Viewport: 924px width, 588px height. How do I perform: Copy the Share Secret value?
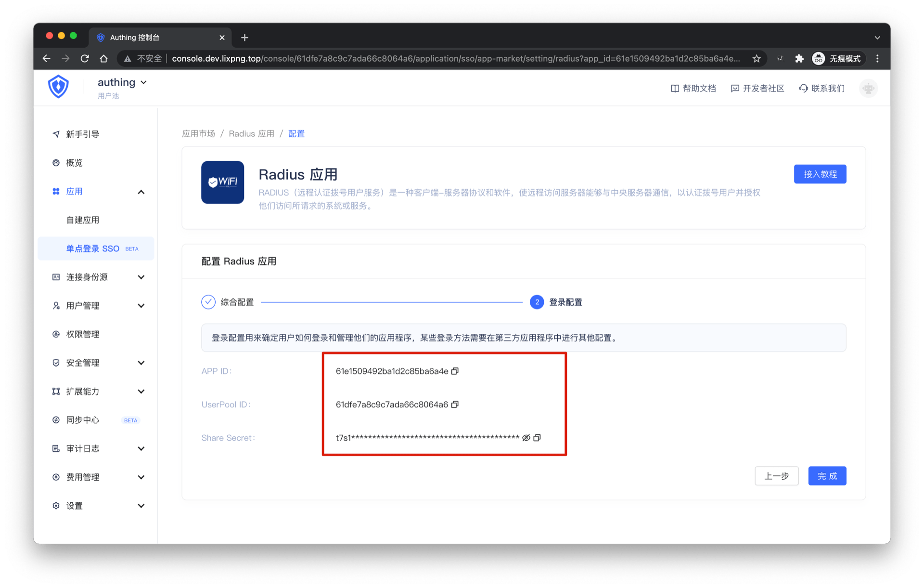[537, 437]
